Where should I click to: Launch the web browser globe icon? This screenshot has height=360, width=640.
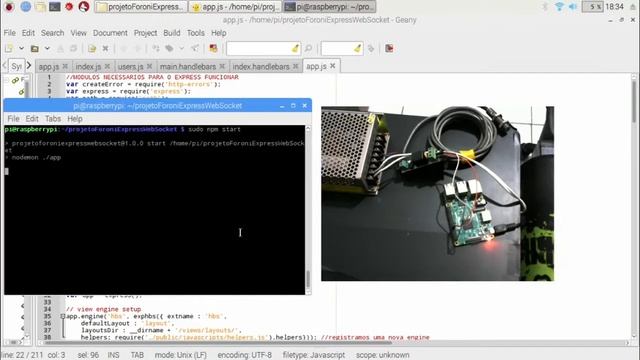click(26, 7)
